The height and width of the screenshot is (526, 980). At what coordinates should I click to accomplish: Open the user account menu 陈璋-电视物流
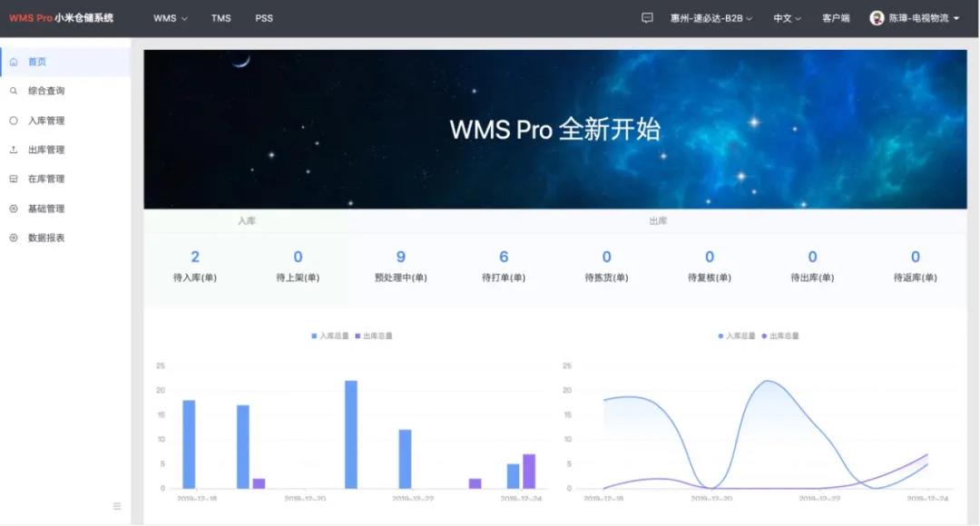click(x=914, y=18)
